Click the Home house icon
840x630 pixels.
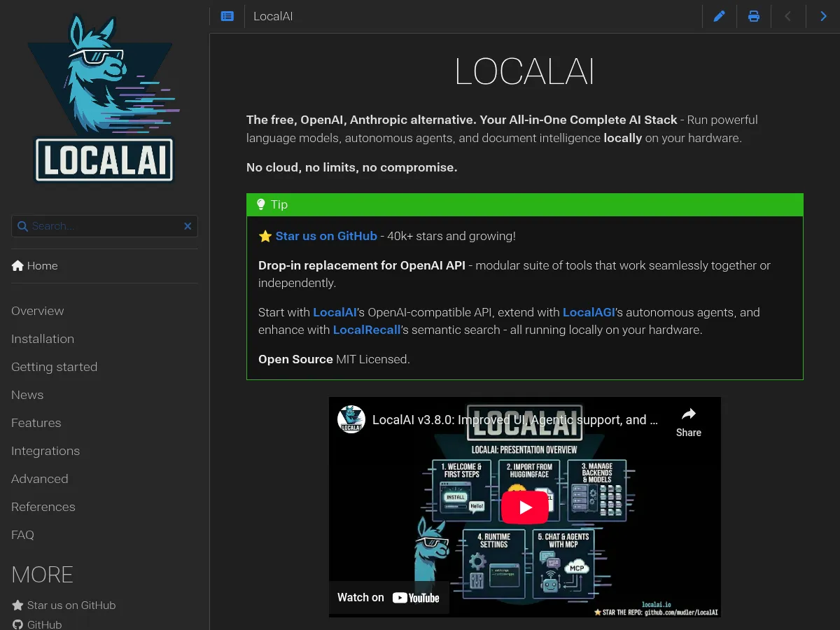pyautogui.click(x=17, y=265)
